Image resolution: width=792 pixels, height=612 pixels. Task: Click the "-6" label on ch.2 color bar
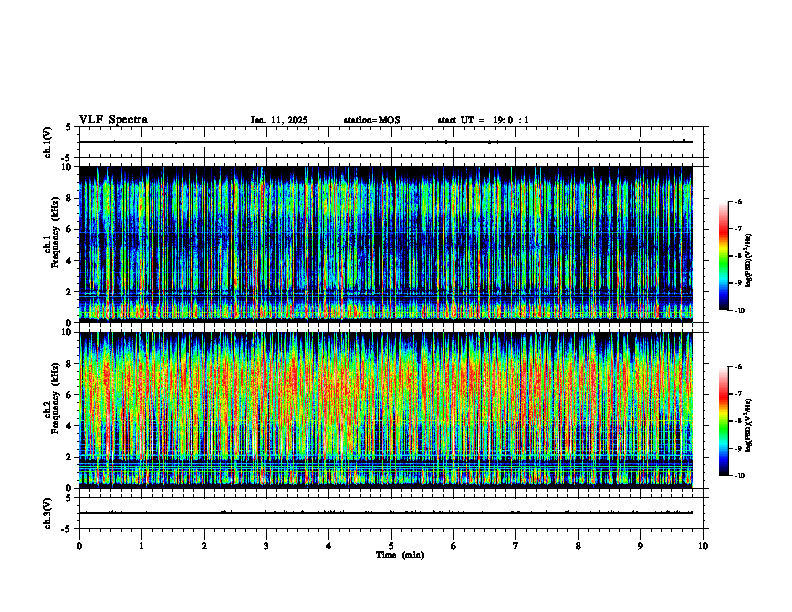(x=738, y=367)
